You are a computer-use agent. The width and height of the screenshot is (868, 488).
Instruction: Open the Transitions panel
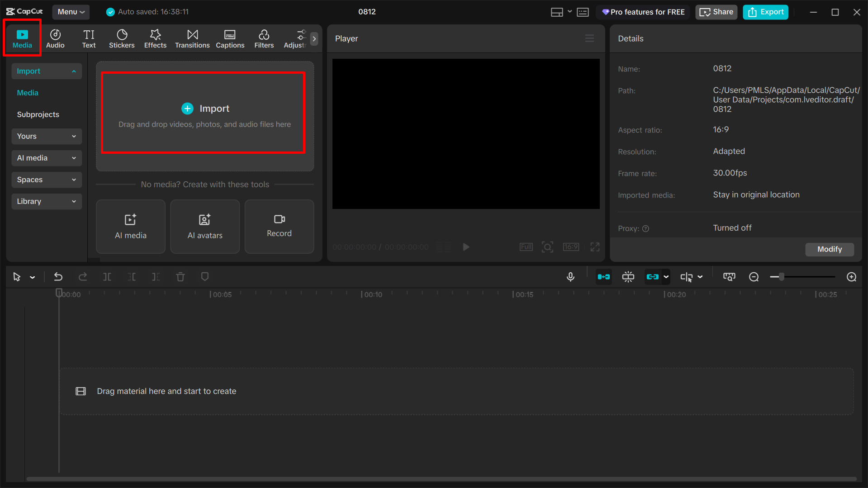(192, 38)
